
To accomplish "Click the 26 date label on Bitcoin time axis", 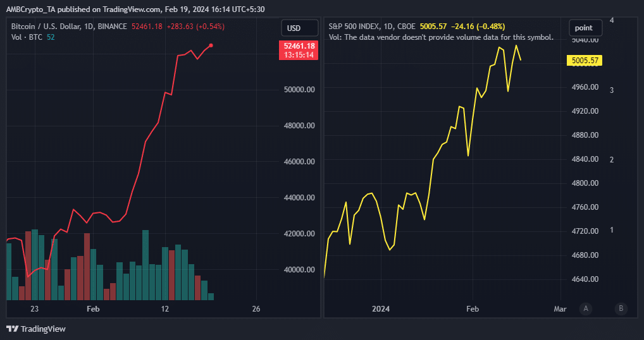I will (x=256, y=309).
